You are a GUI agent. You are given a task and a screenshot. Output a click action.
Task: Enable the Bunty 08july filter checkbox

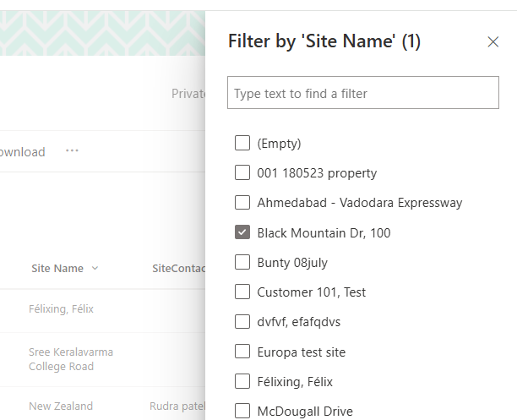242,262
